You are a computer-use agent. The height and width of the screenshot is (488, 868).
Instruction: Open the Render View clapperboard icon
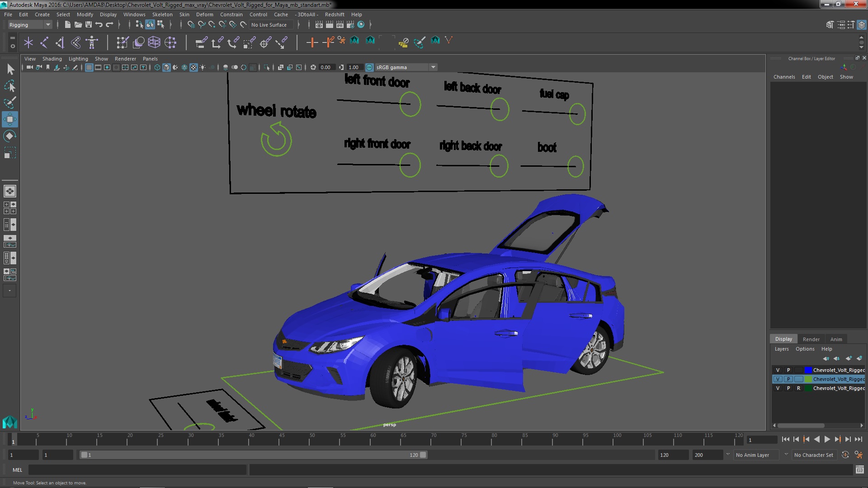[x=319, y=24]
